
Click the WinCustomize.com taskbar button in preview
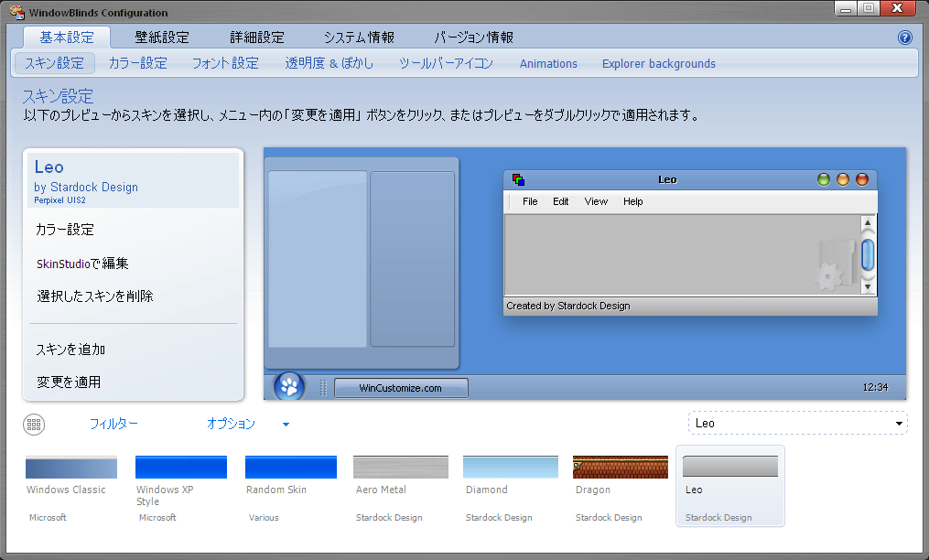click(401, 388)
